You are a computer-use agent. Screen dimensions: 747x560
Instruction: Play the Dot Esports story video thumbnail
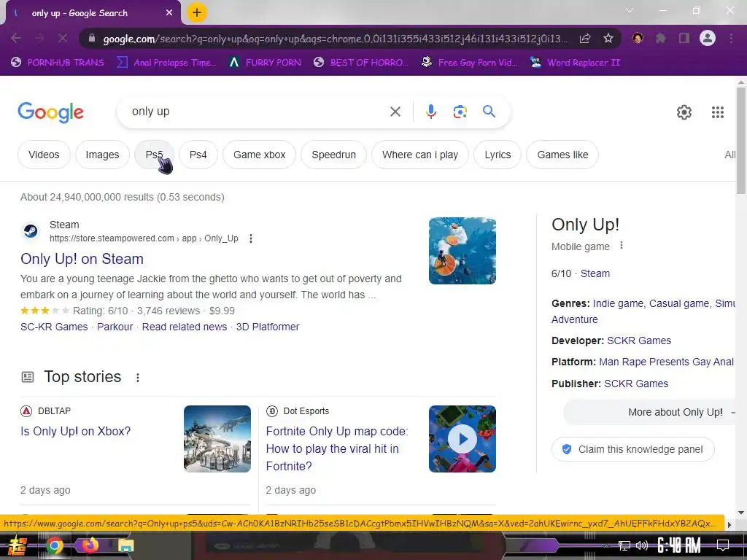pyautogui.click(x=462, y=438)
